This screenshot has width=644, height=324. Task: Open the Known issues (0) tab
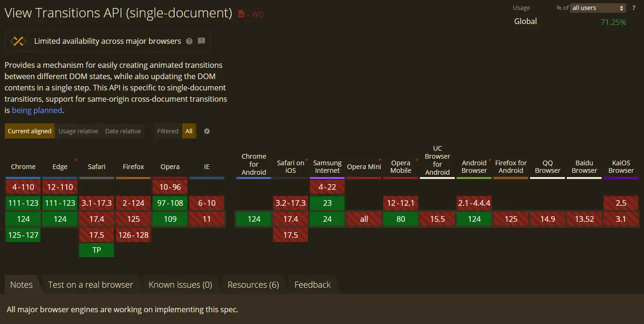tap(180, 285)
